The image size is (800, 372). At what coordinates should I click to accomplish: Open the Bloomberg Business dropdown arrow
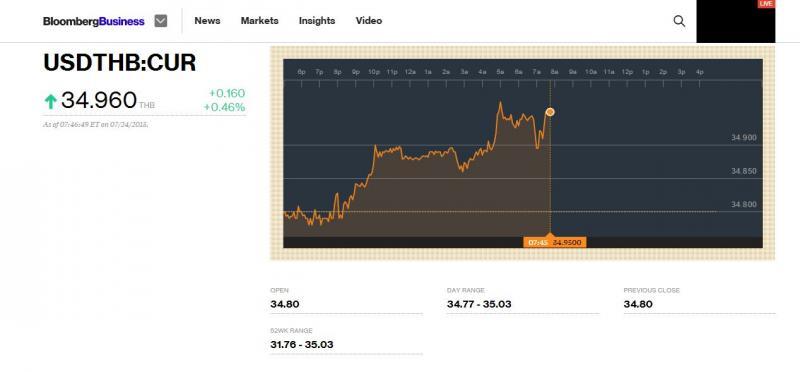[161, 21]
